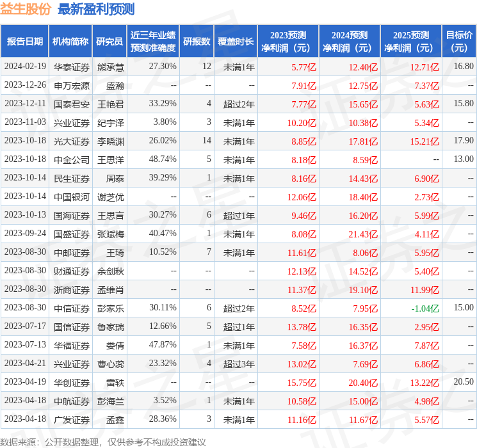
Task: Select the 国泰君安 institution cell
Action: (72, 104)
